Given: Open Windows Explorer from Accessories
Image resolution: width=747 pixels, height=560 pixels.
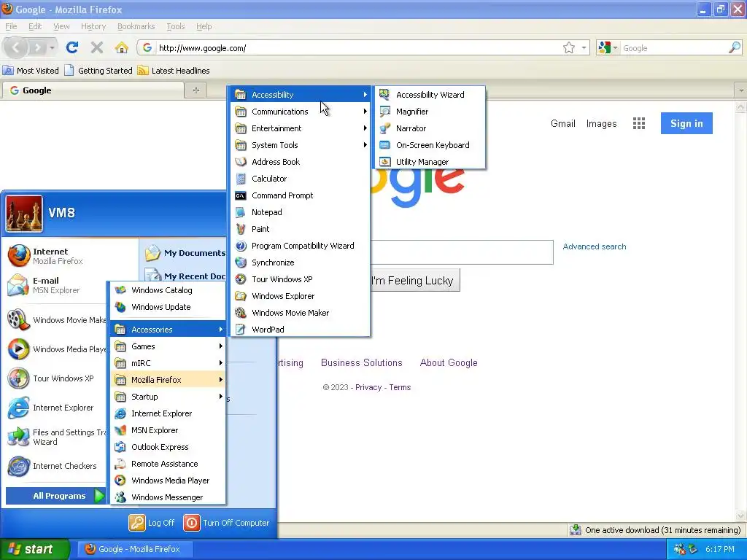Looking at the screenshot, I should point(300,296).
